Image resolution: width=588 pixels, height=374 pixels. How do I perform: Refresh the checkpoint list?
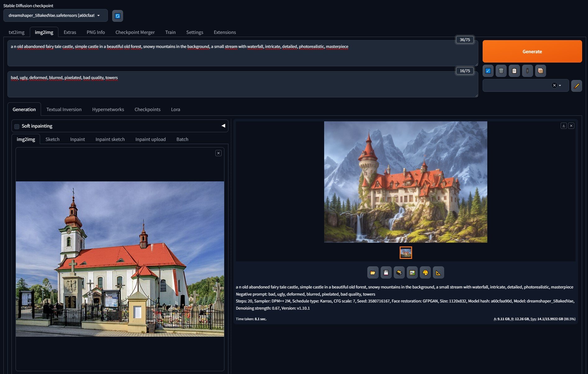point(117,16)
